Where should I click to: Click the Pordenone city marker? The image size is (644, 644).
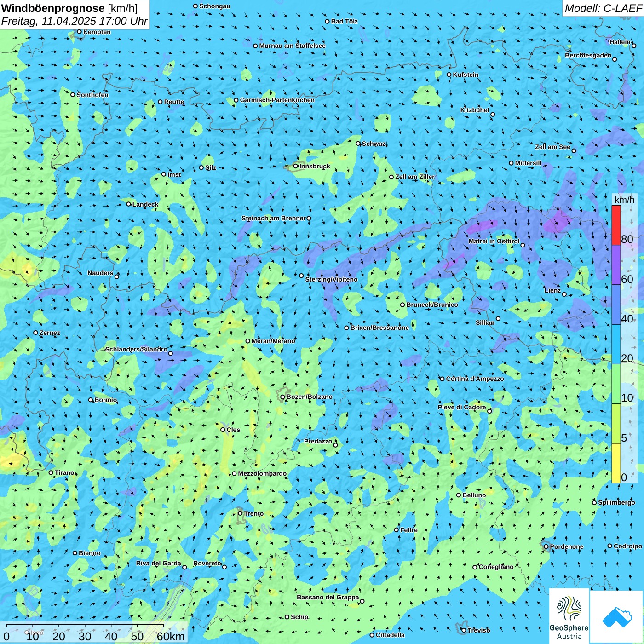coord(546,546)
